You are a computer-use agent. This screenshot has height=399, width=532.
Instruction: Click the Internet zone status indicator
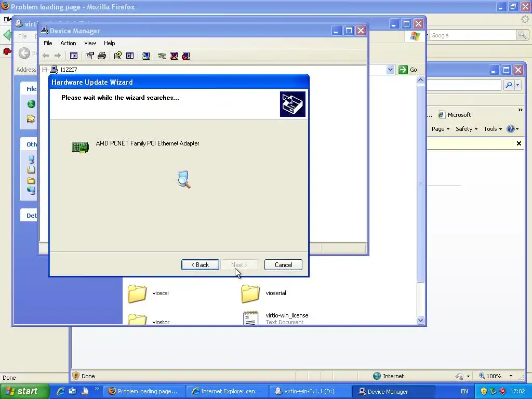[x=388, y=376]
